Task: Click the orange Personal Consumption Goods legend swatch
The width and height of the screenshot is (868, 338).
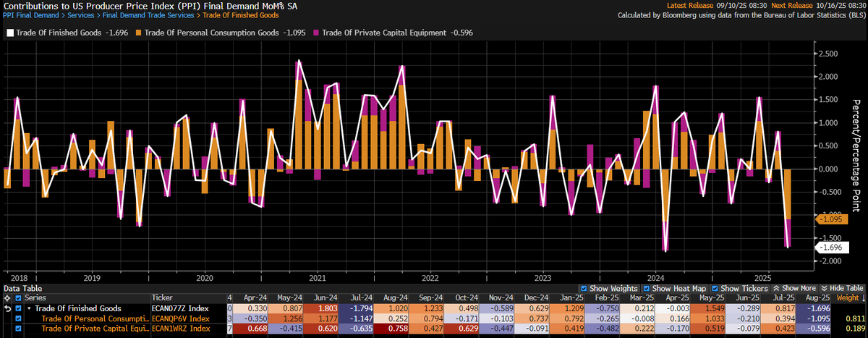Action: (x=138, y=32)
